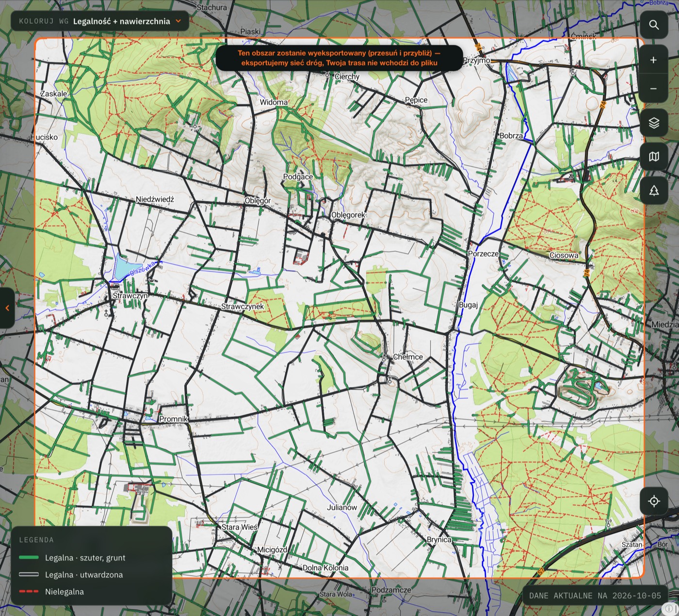
Task: Zoom out with the minus button
Action: [x=654, y=89]
